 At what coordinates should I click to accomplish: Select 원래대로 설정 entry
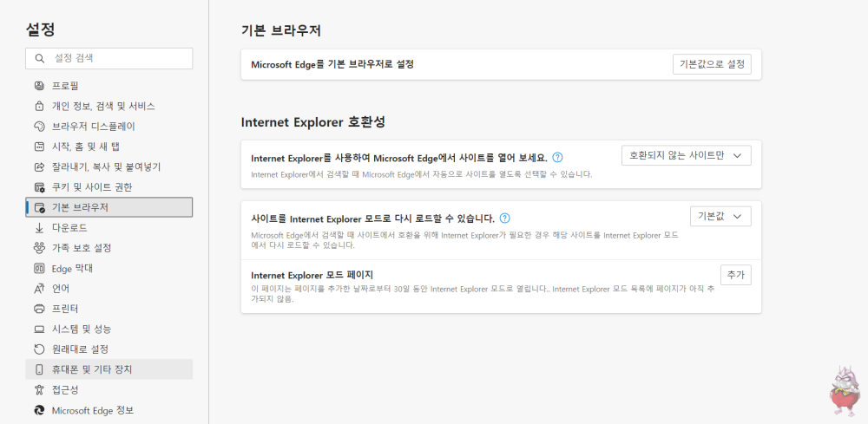[109, 349]
